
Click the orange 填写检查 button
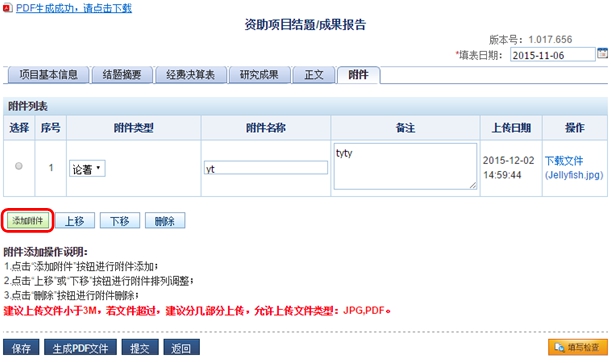click(578, 347)
